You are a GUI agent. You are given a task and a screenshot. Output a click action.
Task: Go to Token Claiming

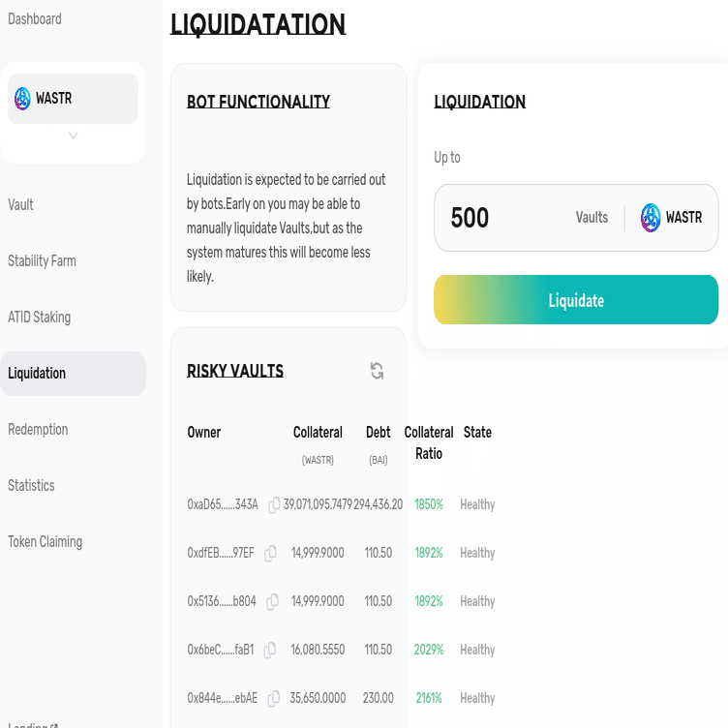click(46, 542)
